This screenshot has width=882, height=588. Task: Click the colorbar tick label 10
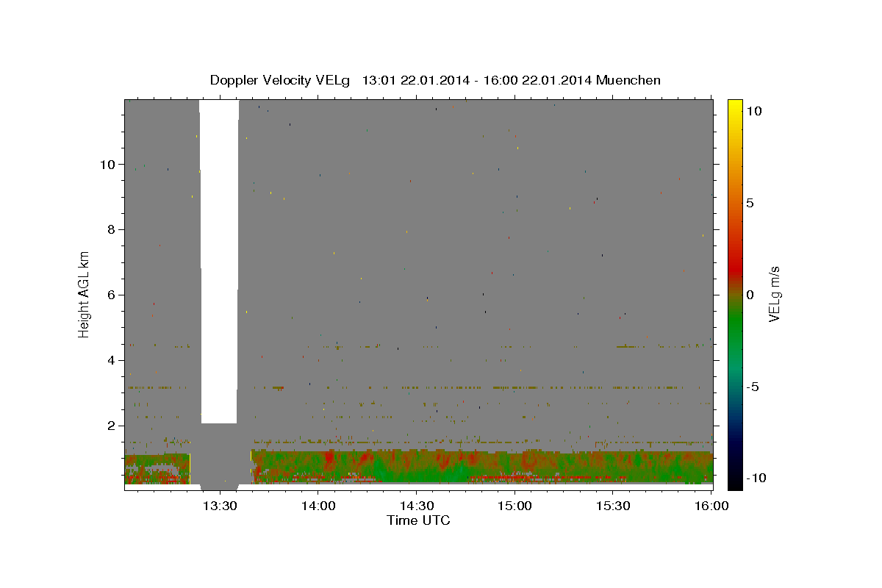[x=753, y=111]
